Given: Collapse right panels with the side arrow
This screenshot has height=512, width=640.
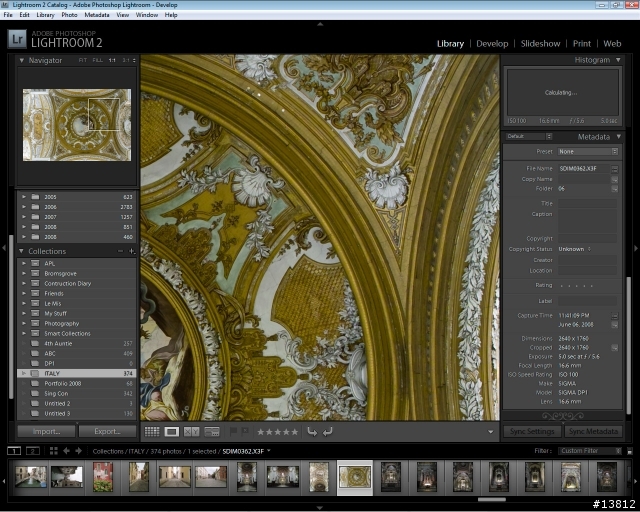Looking at the screenshot, I should click(636, 248).
